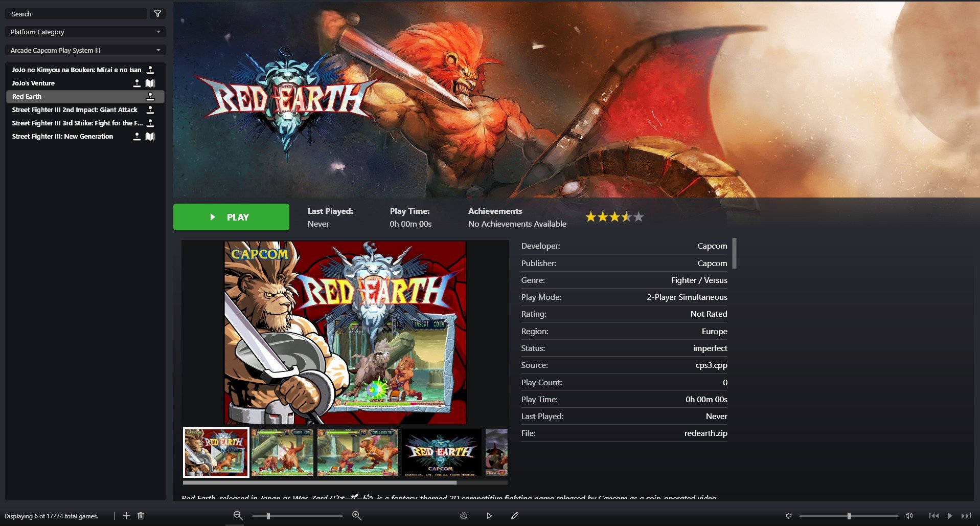Edit game with the pencil icon
Viewport: 980px width, 526px height.
tap(515, 516)
